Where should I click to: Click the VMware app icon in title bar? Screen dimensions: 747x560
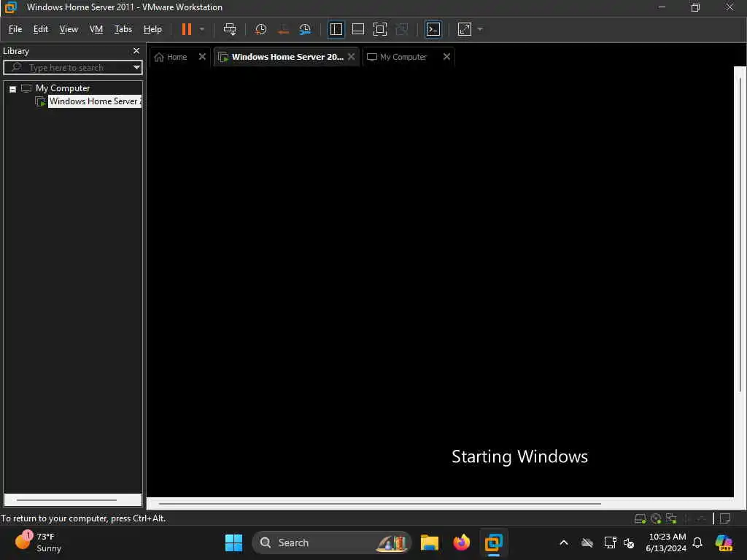(x=10, y=7)
